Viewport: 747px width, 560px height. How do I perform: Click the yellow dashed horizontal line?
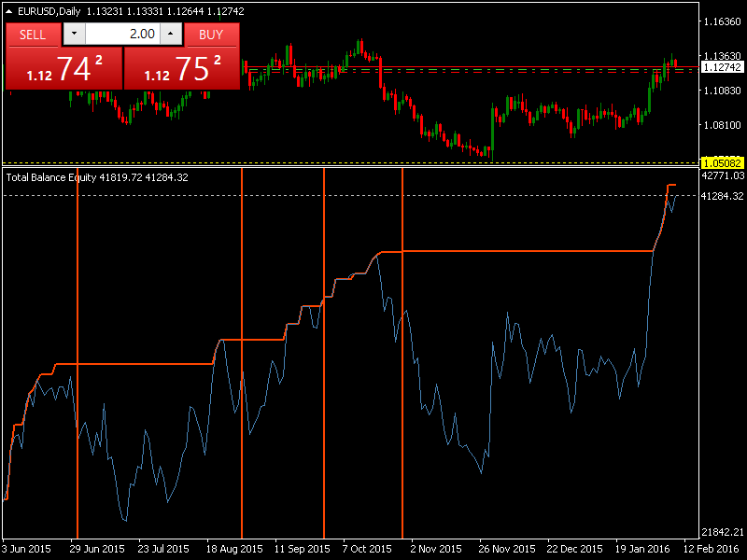click(351, 162)
